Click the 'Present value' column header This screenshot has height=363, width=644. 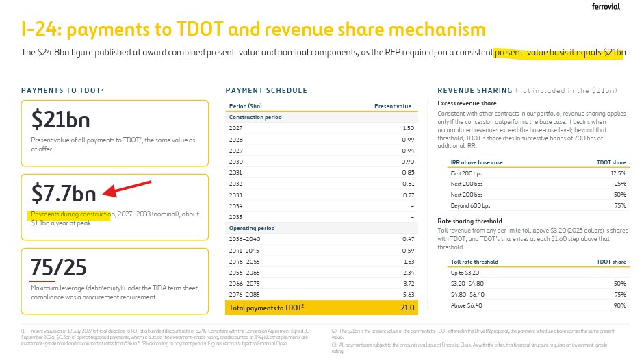click(x=394, y=106)
